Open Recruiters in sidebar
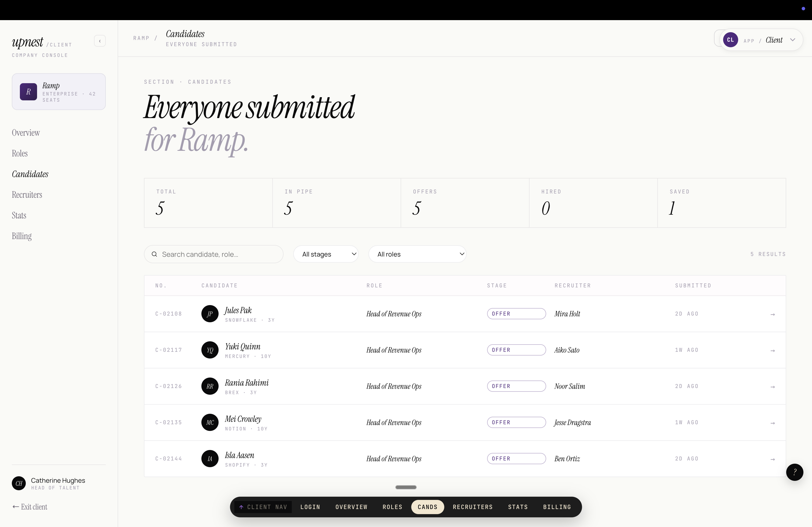This screenshot has height=527, width=812. click(27, 195)
